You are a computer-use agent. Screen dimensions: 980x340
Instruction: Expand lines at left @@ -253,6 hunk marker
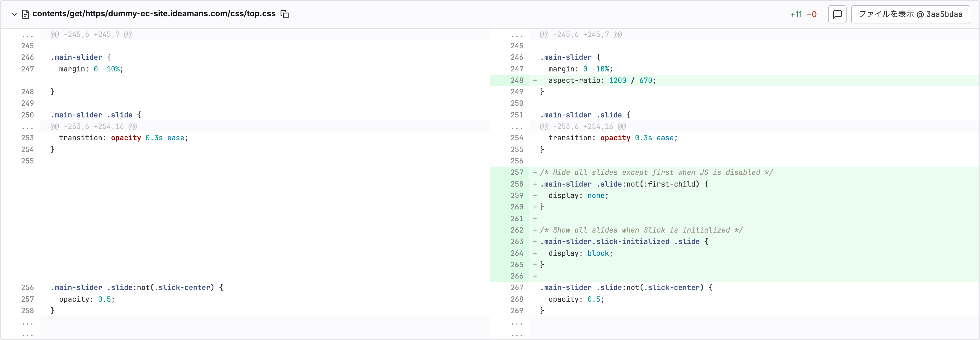(x=27, y=127)
